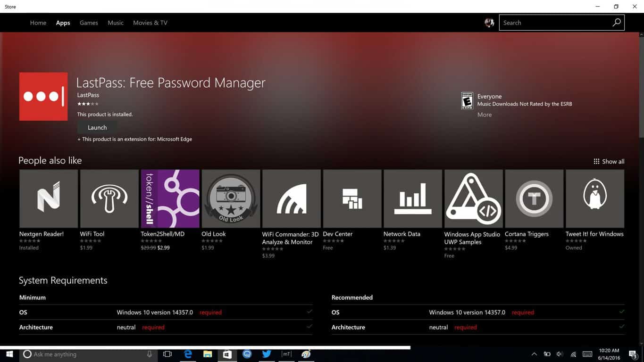
Task: Click 'This product is installed.' text
Action: click(105, 115)
